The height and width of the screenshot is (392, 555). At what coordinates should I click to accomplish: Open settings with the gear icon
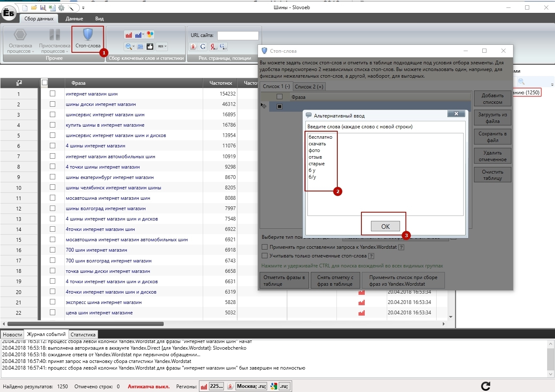[61, 8]
